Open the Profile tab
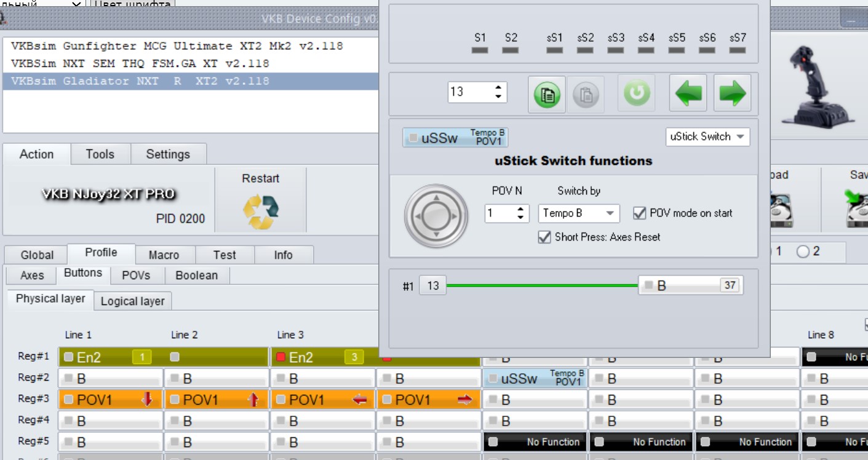868x460 pixels. tap(101, 253)
